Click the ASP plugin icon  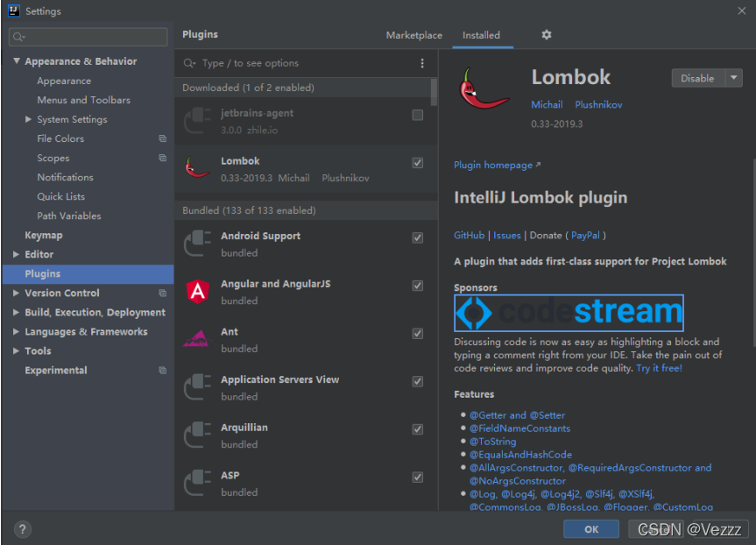pyautogui.click(x=198, y=483)
